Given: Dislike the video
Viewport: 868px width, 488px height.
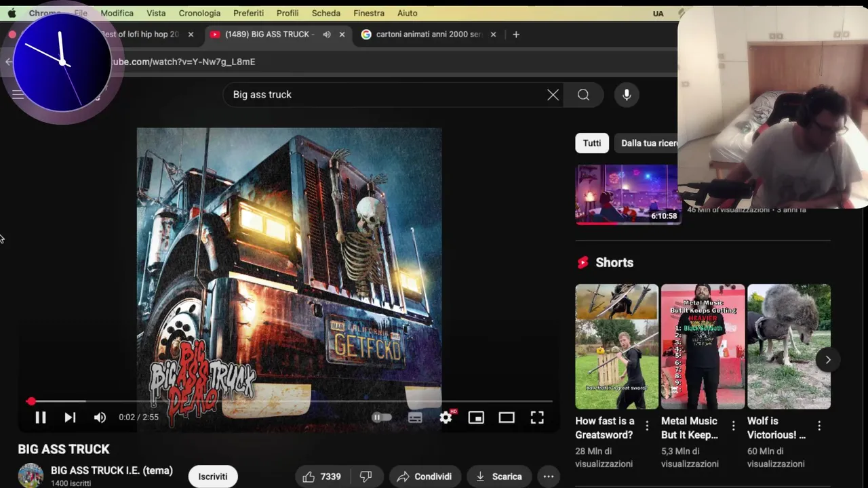Looking at the screenshot, I should [x=366, y=476].
